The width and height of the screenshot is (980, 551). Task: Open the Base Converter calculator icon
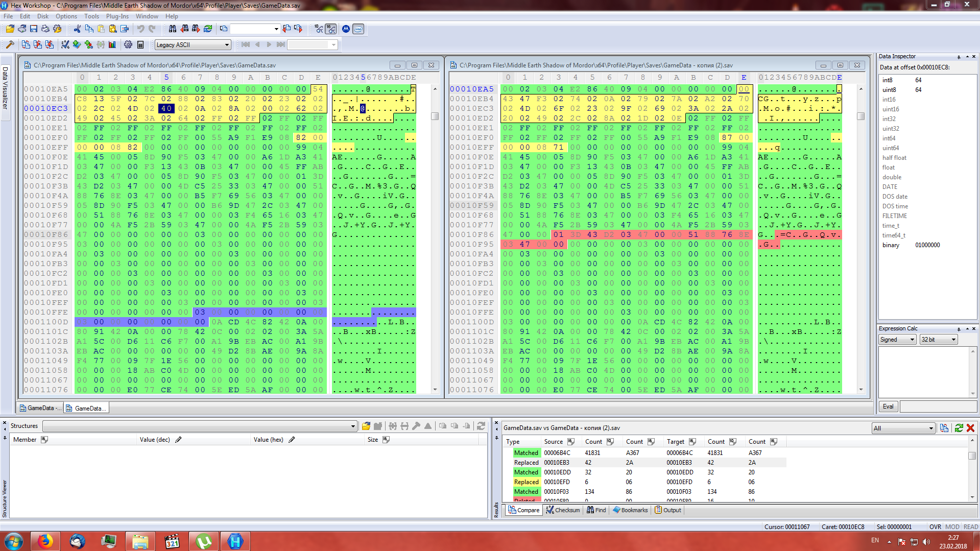pyautogui.click(x=140, y=45)
